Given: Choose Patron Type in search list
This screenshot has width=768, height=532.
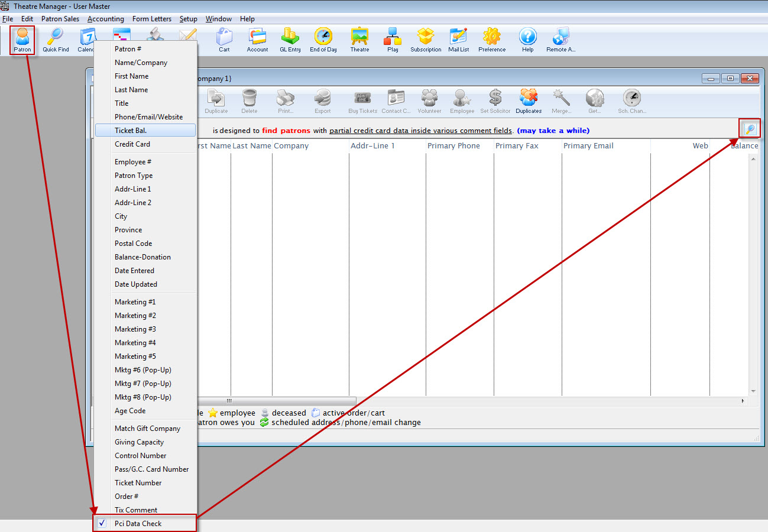Looking at the screenshot, I should 145,176.
